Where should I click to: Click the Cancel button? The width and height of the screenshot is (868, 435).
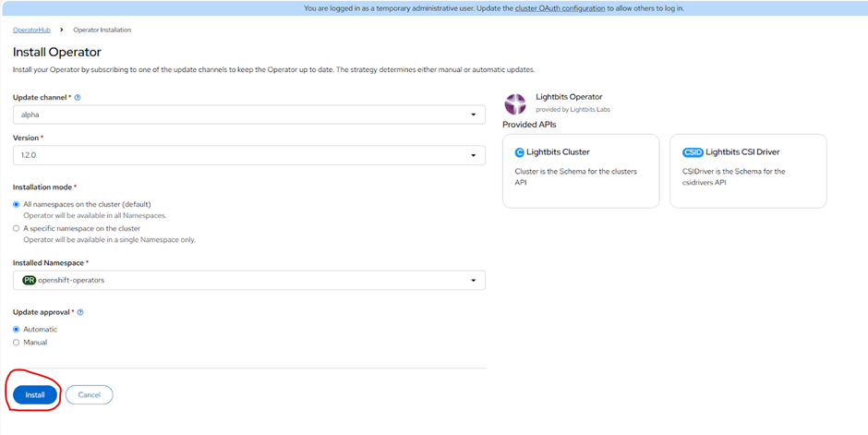click(x=89, y=394)
